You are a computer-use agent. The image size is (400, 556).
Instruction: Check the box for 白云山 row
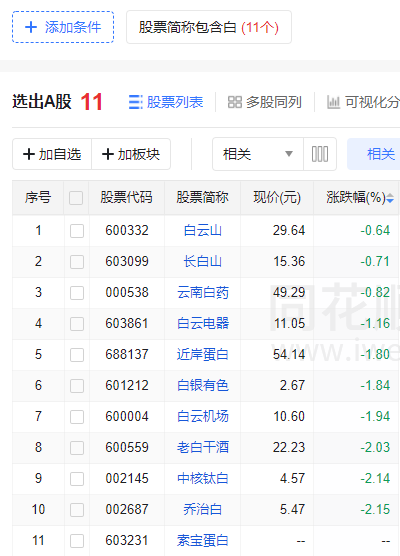point(77,231)
